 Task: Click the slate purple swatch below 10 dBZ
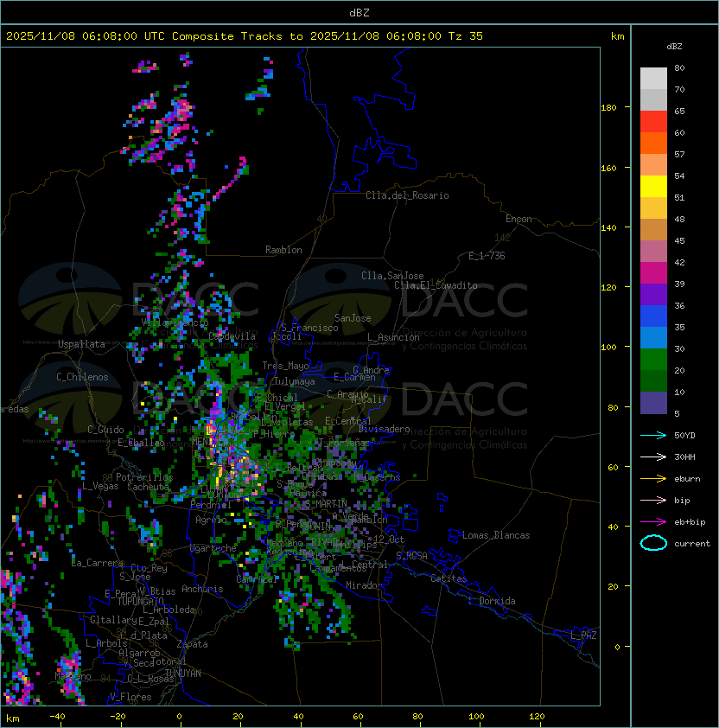tap(653, 403)
